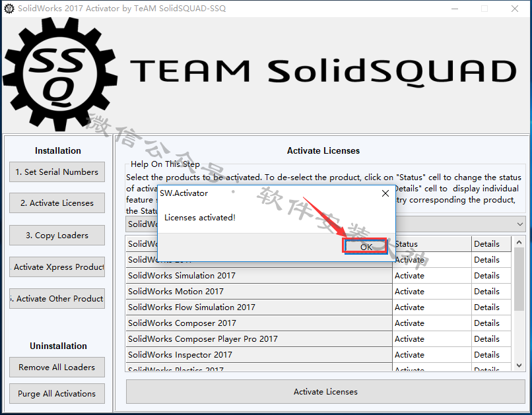Click the "Licenses activated!" message text
The image size is (532, 415).
[200, 217]
